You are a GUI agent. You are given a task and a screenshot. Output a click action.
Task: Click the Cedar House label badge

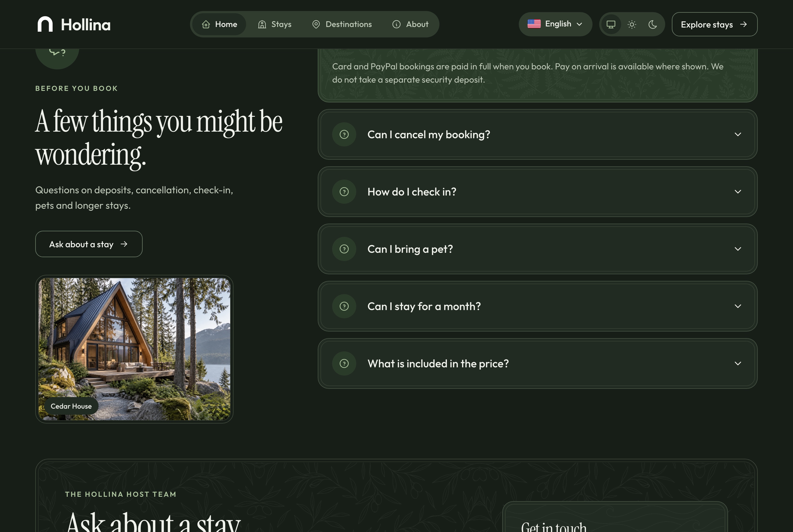[71, 406]
